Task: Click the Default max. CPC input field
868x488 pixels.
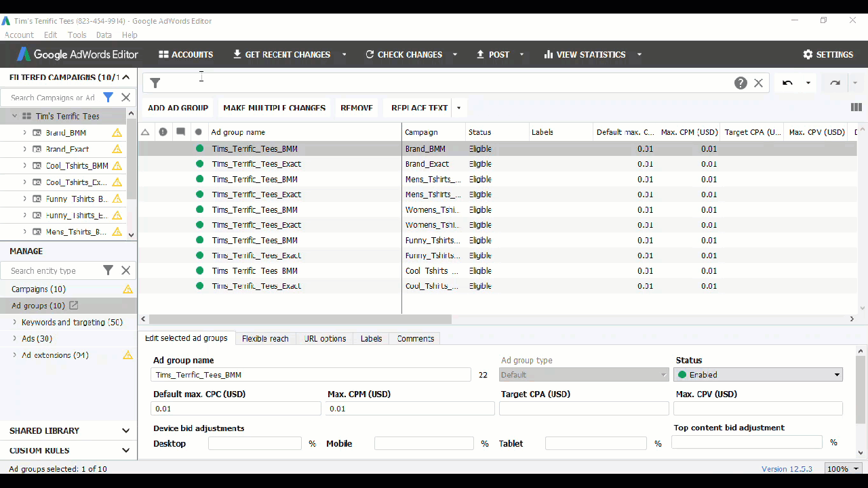Action: pos(235,409)
